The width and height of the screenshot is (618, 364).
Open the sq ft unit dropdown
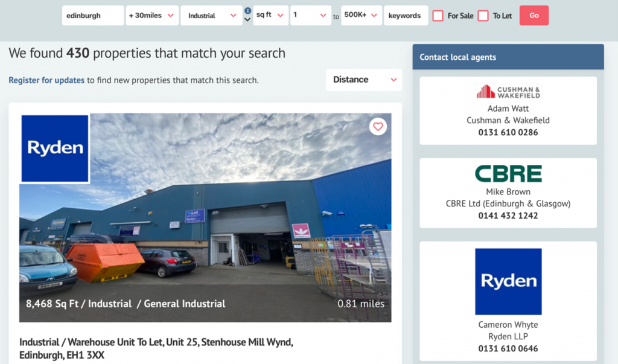point(270,15)
